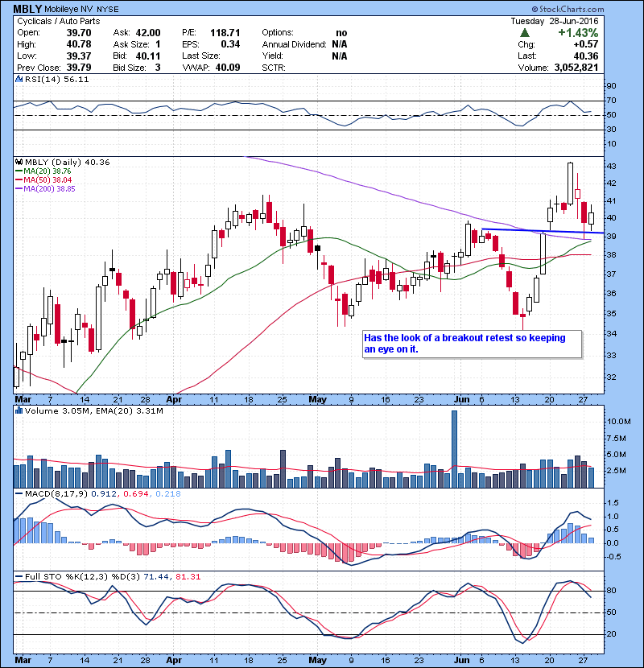
Task: Click the P/E value 118.71
Action: (225, 33)
